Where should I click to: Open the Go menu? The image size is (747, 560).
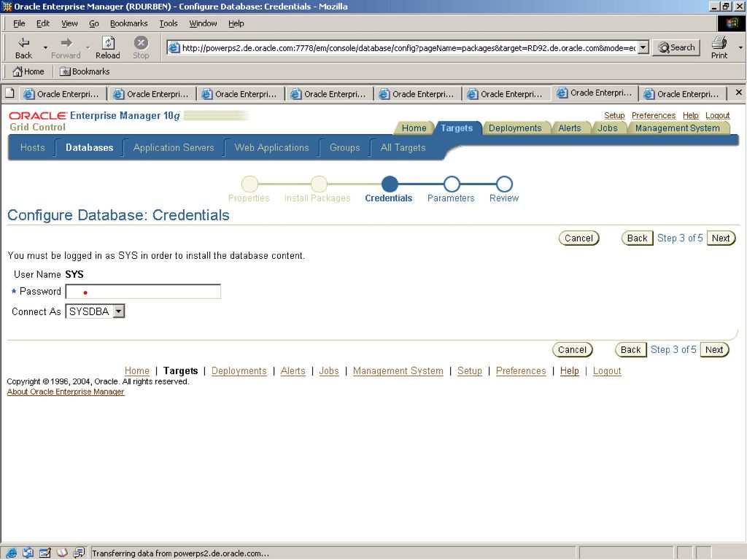[94, 23]
